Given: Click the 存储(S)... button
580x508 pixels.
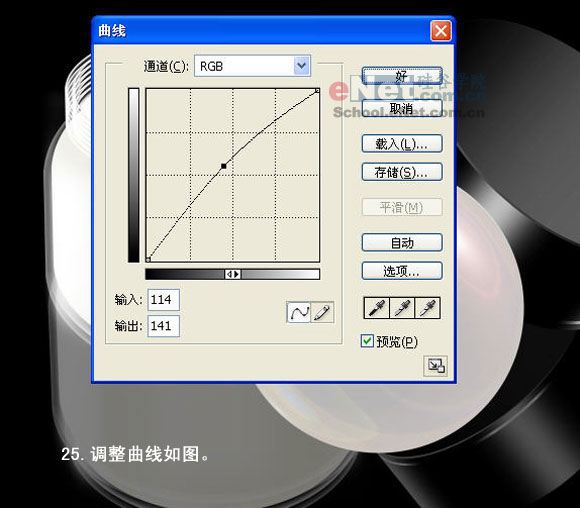Looking at the screenshot, I should [402, 172].
